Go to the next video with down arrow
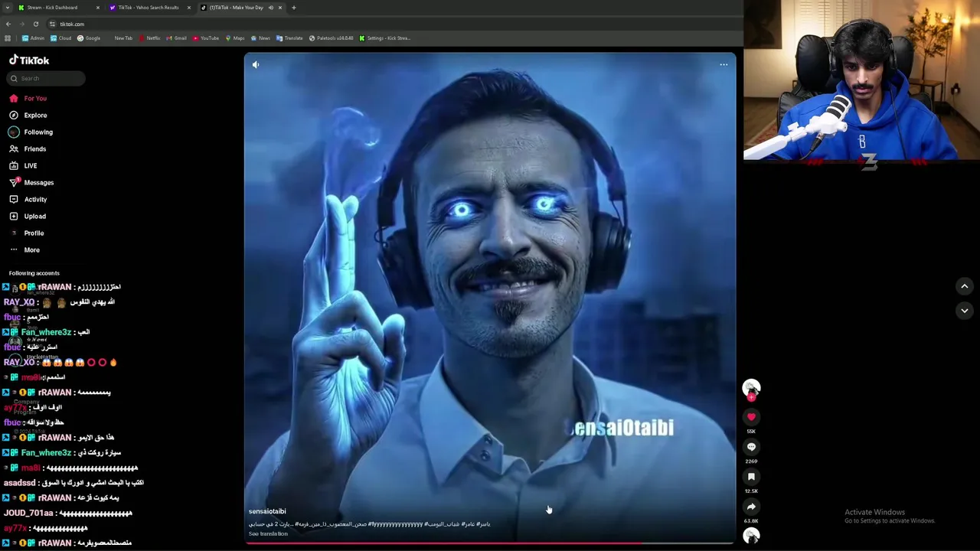The width and height of the screenshot is (980, 551). (x=965, y=311)
